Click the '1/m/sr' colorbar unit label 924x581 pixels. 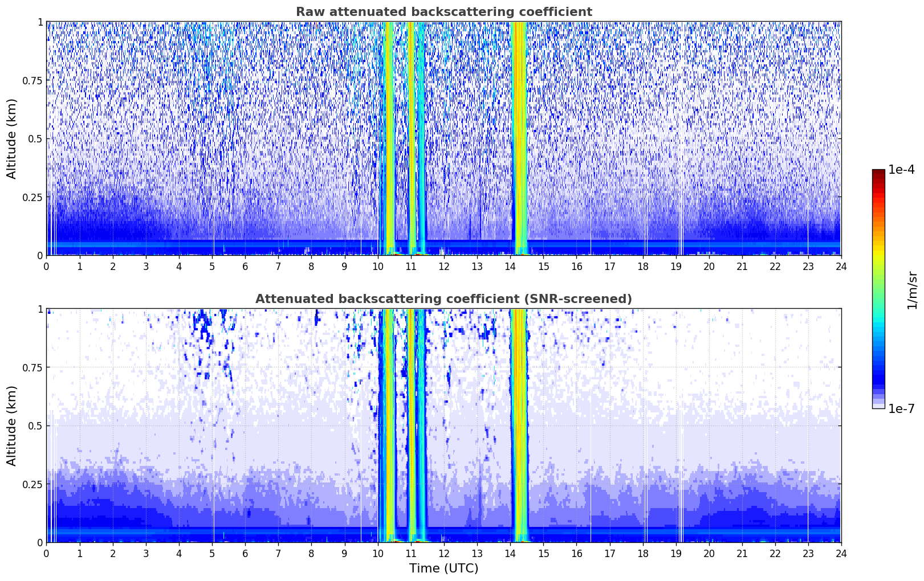(x=912, y=290)
